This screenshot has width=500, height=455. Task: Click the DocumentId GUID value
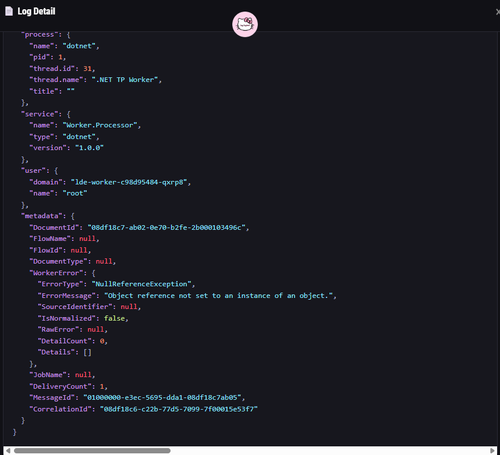click(166, 228)
